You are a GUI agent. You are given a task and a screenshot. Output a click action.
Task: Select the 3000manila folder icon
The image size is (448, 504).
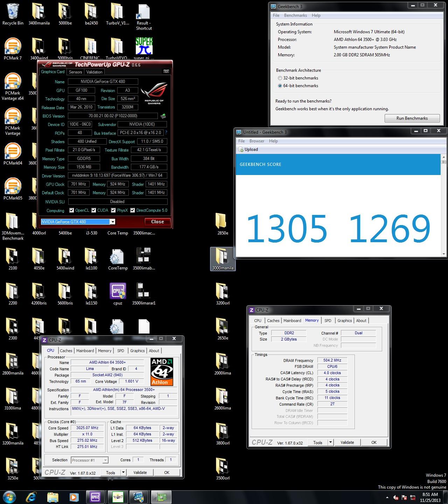pos(223,259)
